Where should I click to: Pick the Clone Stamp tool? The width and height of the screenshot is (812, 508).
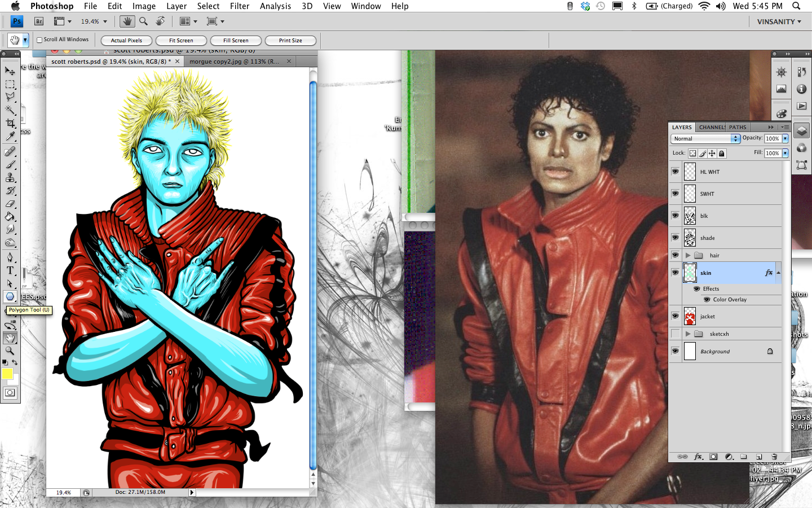[10, 178]
